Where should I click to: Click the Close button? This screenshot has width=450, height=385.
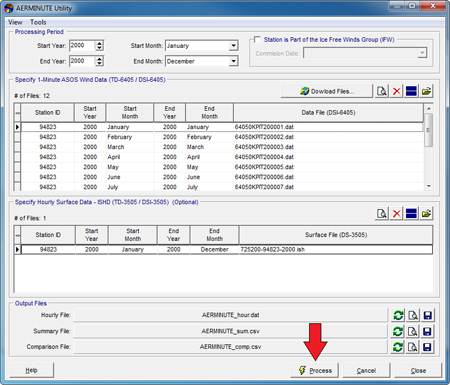(418, 370)
